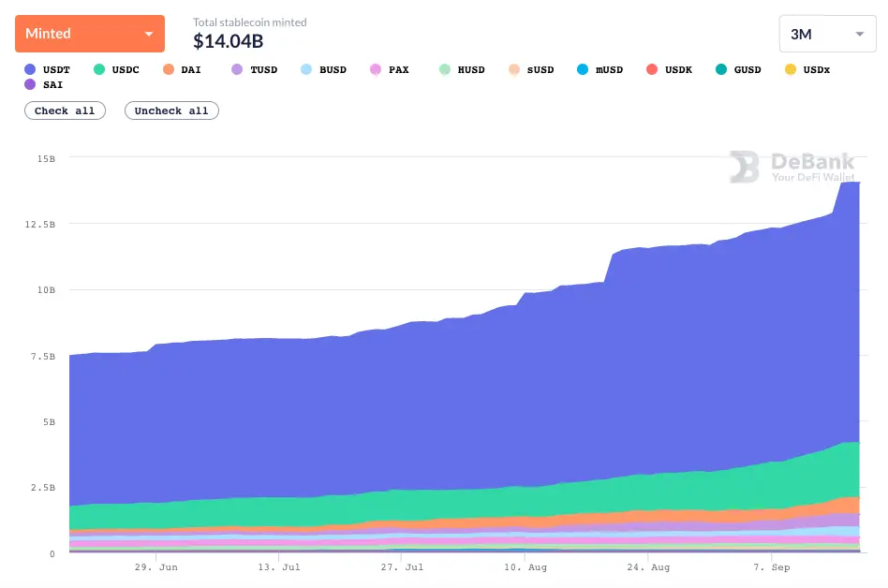Image resolution: width=888 pixels, height=588 pixels.
Task: Click the 12.5B y-axis label
Action: click(x=40, y=225)
